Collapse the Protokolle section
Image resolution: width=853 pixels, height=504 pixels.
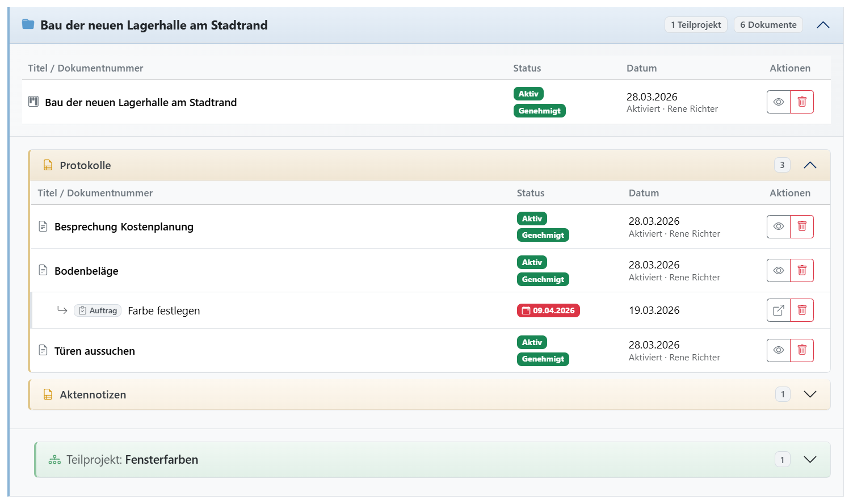810,165
